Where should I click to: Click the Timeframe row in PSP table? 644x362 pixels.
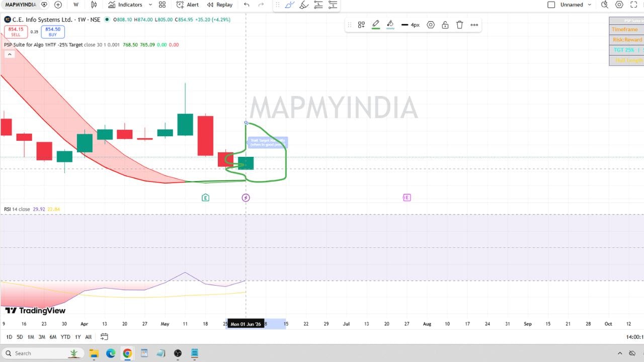click(x=626, y=30)
